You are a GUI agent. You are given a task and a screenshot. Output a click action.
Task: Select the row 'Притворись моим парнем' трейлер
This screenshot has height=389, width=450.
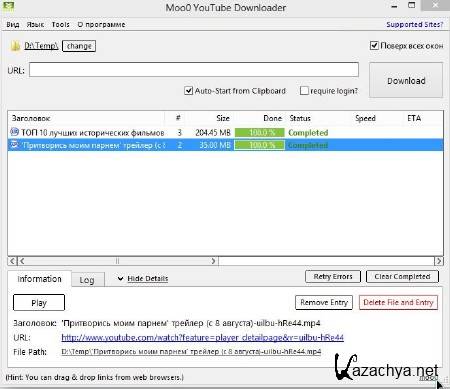point(225,145)
